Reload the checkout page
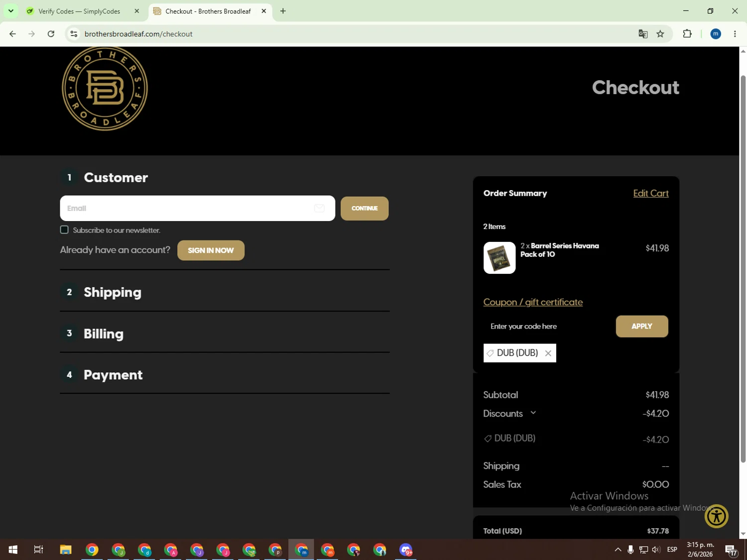This screenshot has height=560, width=747. [51, 34]
